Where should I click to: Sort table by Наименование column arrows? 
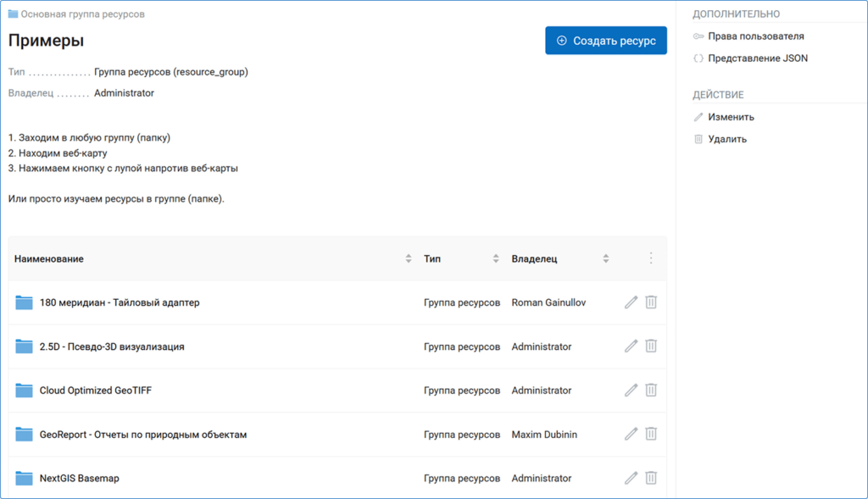408,258
